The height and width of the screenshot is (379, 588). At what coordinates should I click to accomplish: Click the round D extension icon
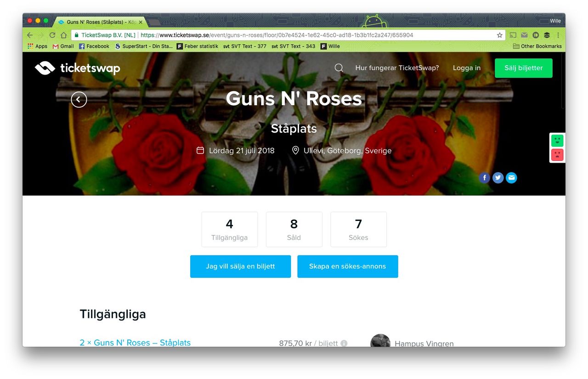tap(536, 35)
